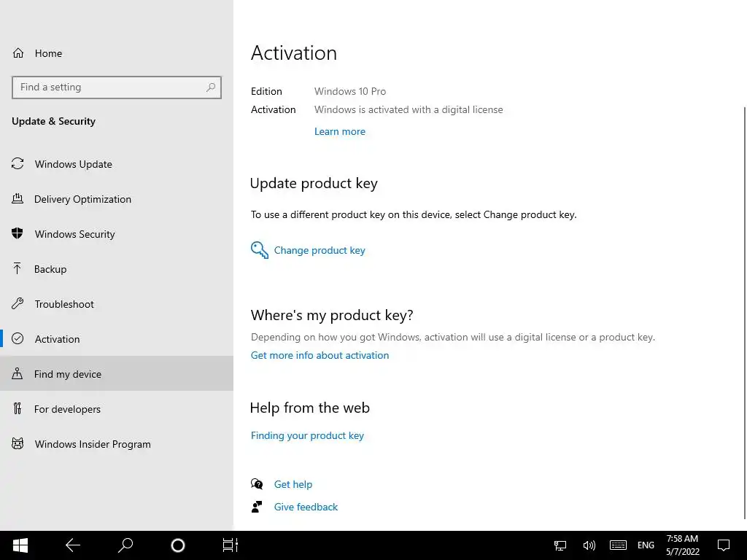Select the Activation sidebar entry
The height and width of the screenshot is (560, 747).
(117, 339)
